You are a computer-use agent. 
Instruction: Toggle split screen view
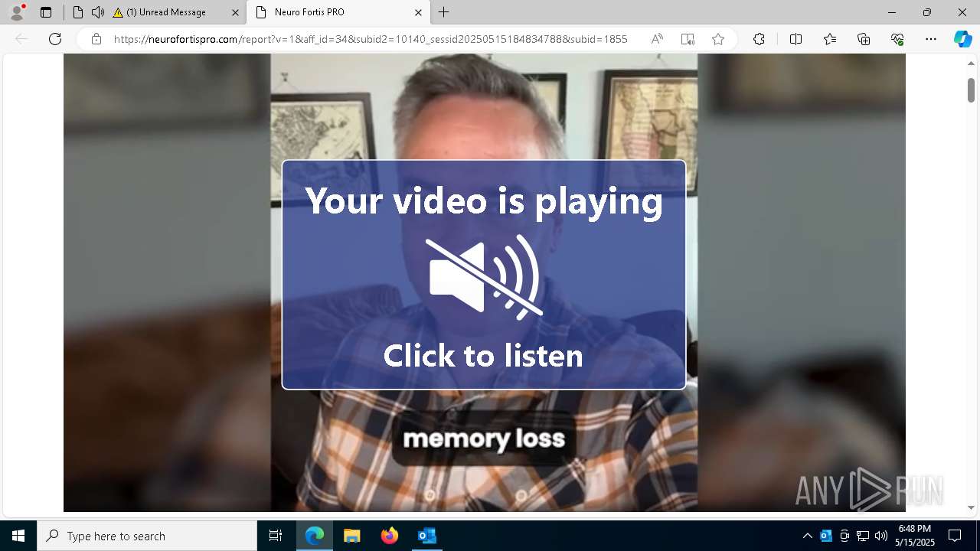click(795, 39)
